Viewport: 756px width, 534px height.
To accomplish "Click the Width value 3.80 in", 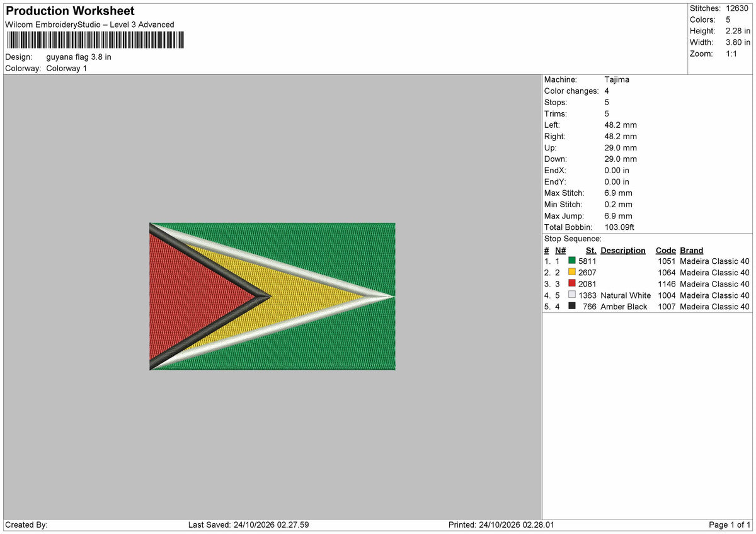I will pyautogui.click(x=738, y=42).
